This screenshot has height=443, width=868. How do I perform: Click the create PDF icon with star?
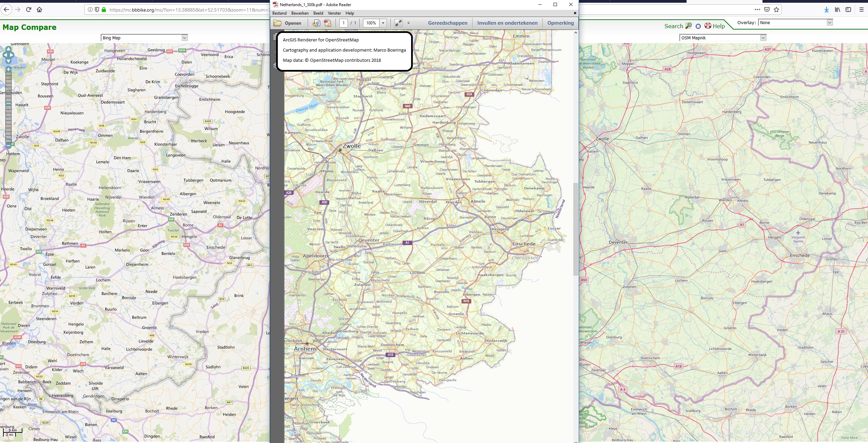(327, 23)
